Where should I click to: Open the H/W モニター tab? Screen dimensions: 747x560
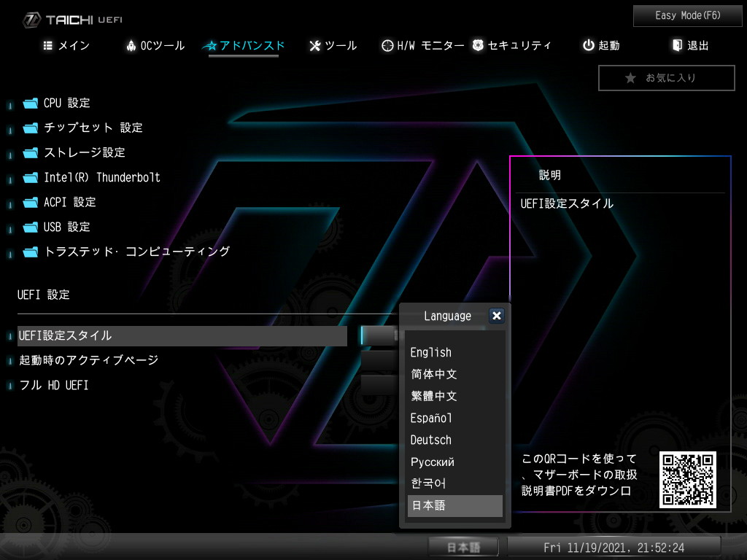click(423, 46)
